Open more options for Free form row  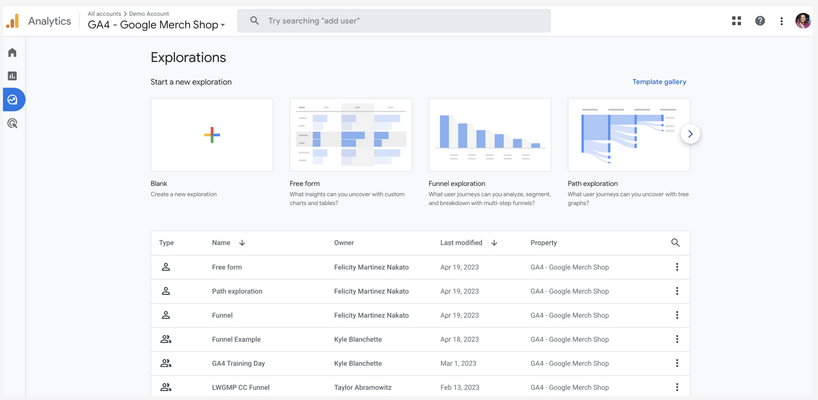pyautogui.click(x=677, y=267)
